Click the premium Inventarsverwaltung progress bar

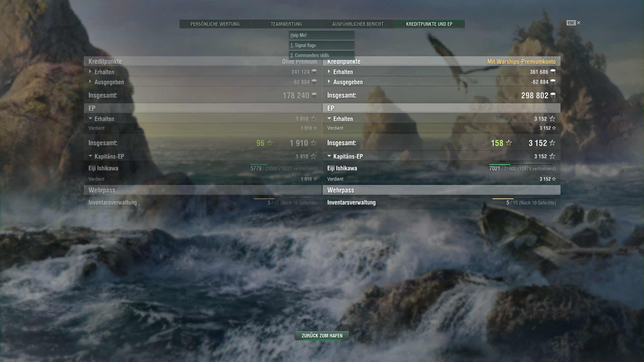(524, 199)
